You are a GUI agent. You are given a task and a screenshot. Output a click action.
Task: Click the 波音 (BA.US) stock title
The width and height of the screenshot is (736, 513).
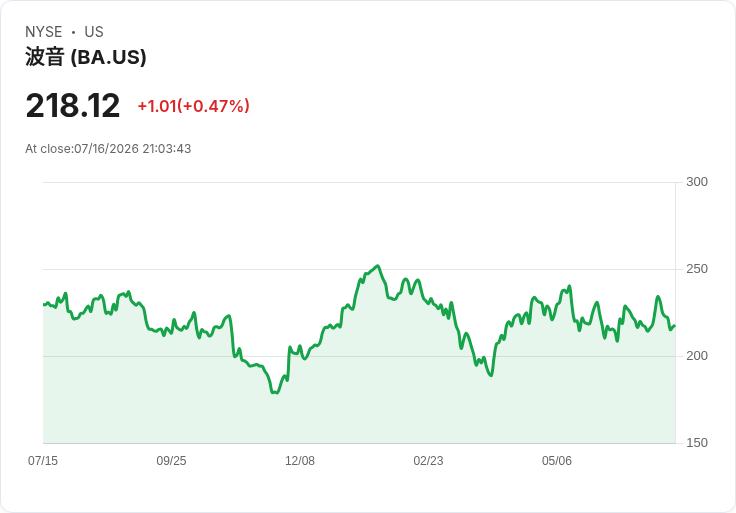86,57
